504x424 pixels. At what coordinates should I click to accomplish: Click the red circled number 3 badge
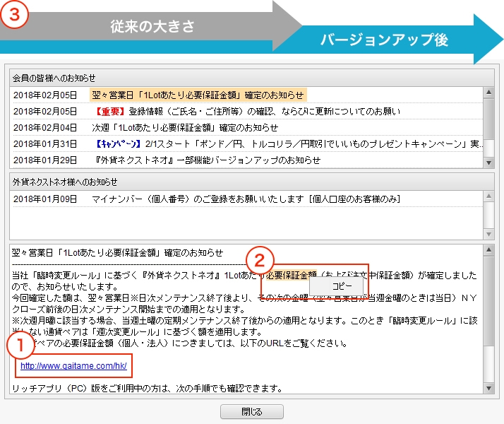[15, 15]
